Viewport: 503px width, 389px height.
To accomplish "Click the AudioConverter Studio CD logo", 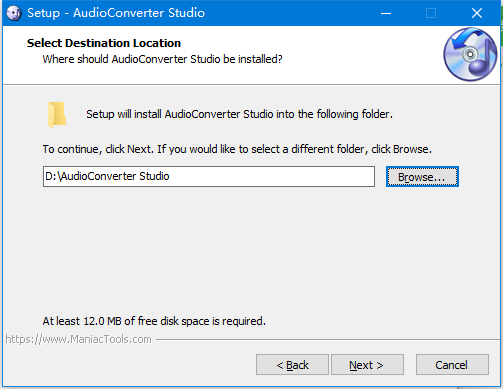I will pyautogui.click(x=470, y=54).
